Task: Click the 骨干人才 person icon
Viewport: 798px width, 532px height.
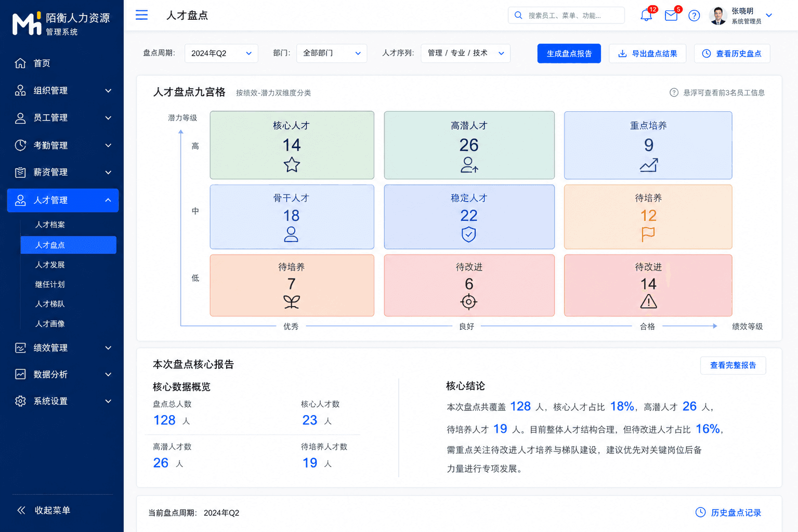Action: (x=291, y=234)
